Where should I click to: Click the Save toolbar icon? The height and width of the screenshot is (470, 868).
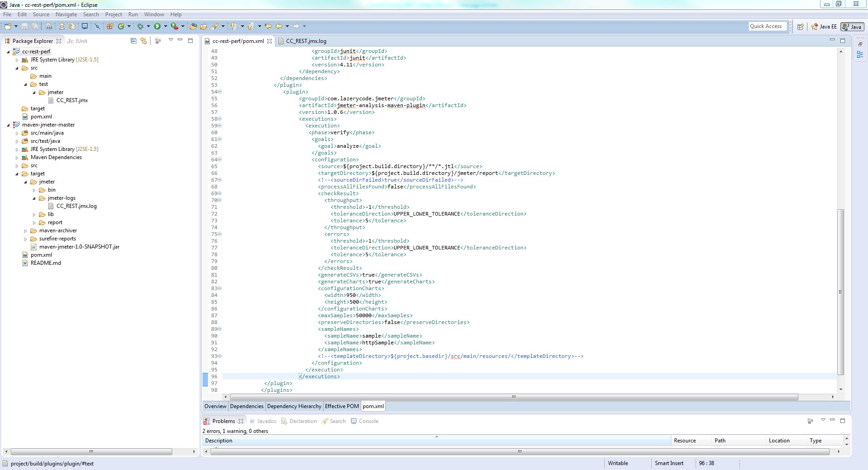point(25,27)
